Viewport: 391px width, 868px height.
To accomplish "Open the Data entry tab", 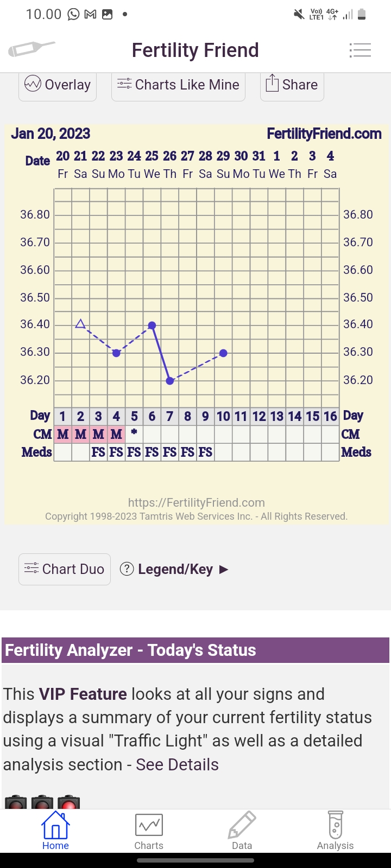I will pyautogui.click(x=242, y=830).
